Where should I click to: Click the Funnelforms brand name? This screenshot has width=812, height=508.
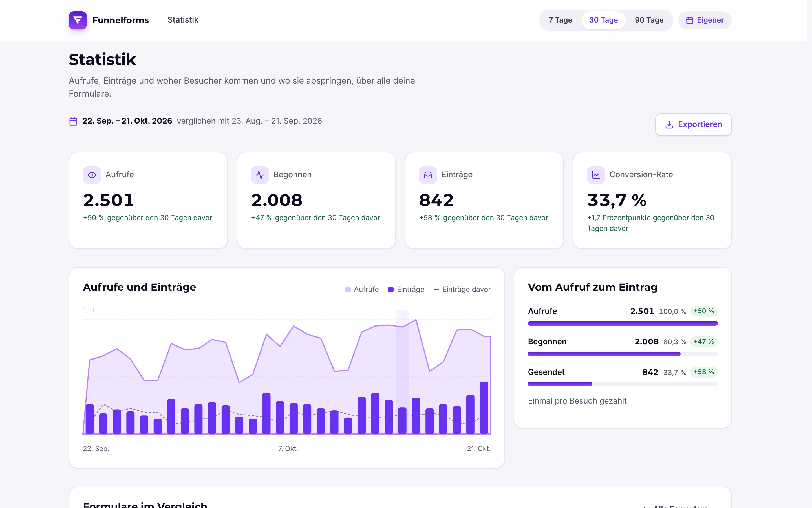click(x=120, y=20)
